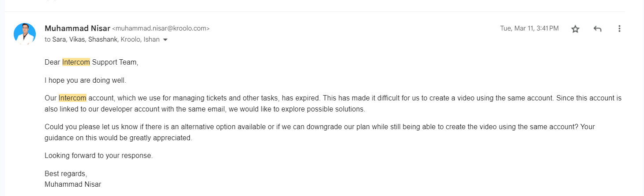Star the email from Muhammad Nisar

point(575,29)
